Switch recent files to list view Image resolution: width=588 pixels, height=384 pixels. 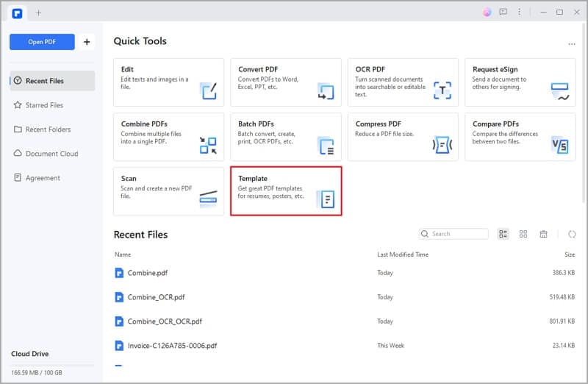[x=503, y=234]
